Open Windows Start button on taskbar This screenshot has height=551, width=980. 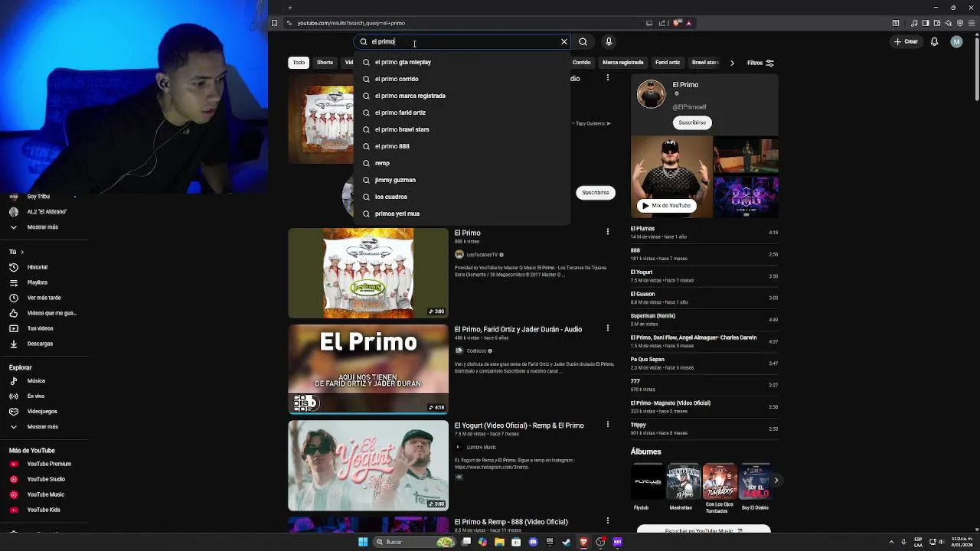tap(363, 542)
